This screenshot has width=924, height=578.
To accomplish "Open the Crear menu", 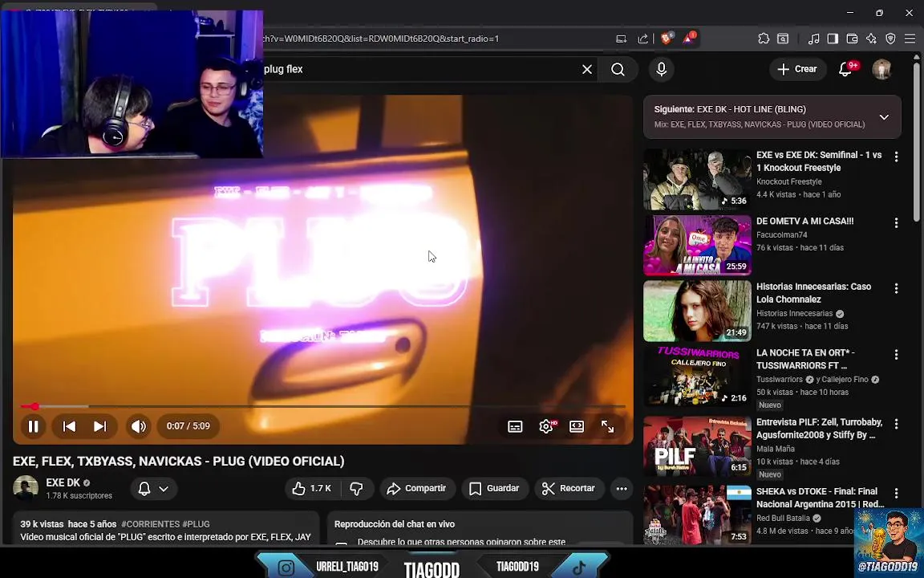I will pyautogui.click(x=797, y=69).
